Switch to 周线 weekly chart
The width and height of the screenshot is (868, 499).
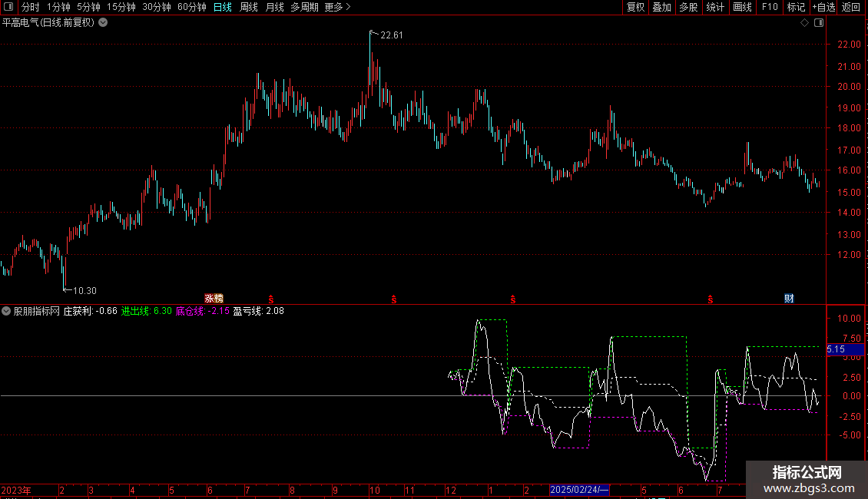[x=249, y=7]
